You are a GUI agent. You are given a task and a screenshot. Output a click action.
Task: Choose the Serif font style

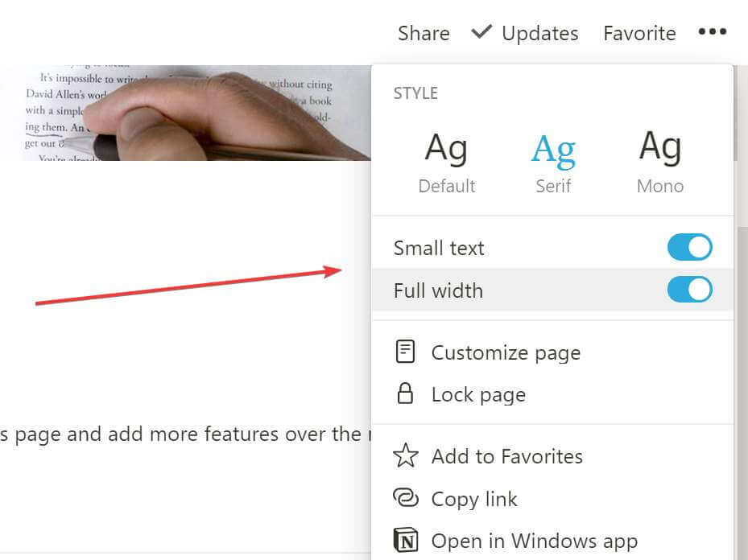(553, 162)
